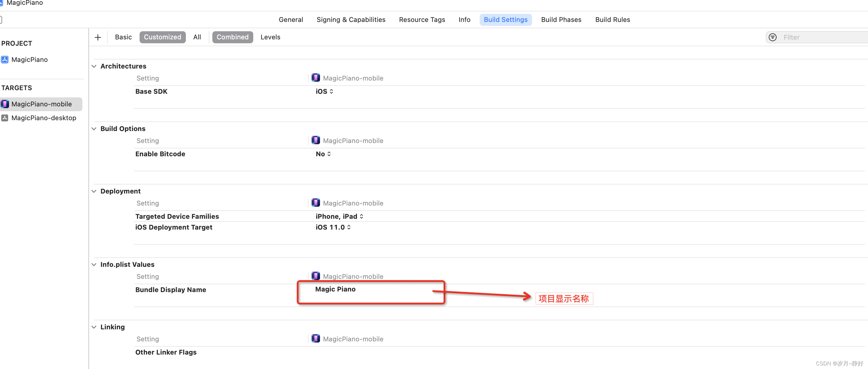
Task: Click the MagicPiano project blueprint icon
Action: 5,59
